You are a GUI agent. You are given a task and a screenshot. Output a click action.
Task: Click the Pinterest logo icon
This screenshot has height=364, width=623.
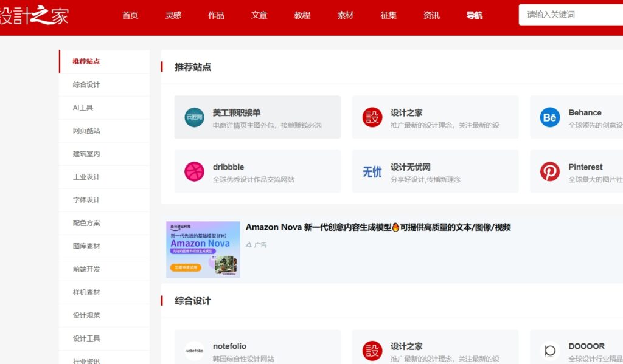pos(550,171)
